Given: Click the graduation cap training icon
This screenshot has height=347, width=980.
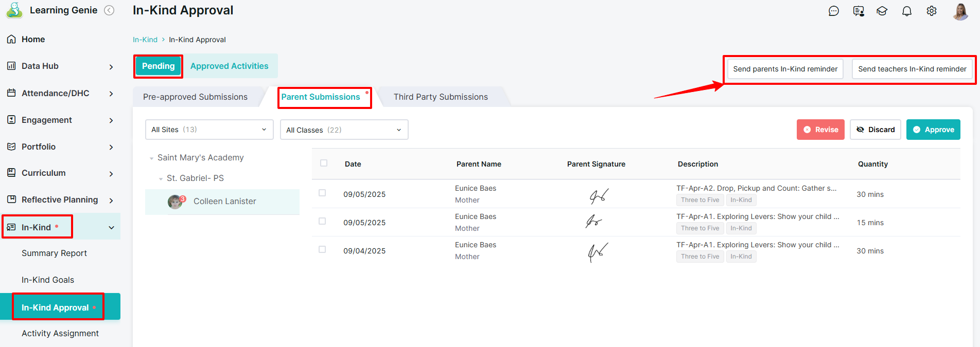Looking at the screenshot, I should (882, 11).
